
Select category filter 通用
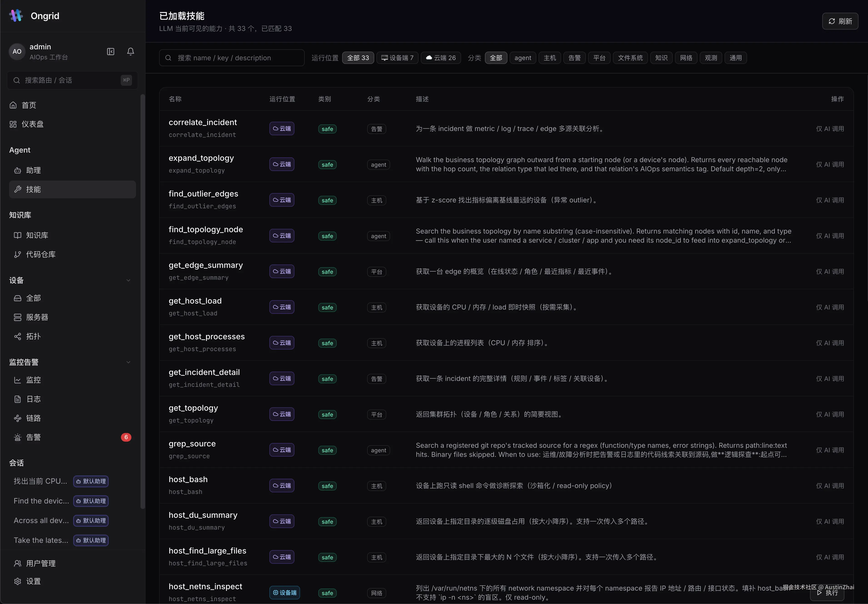tap(735, 58)
